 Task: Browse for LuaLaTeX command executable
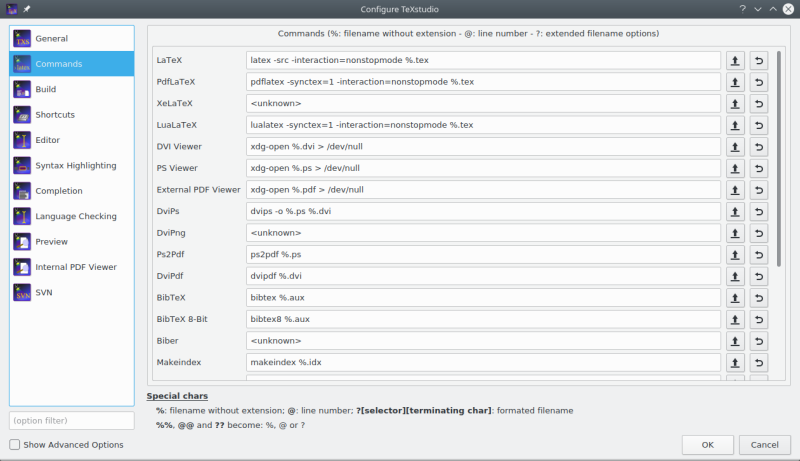735,125
